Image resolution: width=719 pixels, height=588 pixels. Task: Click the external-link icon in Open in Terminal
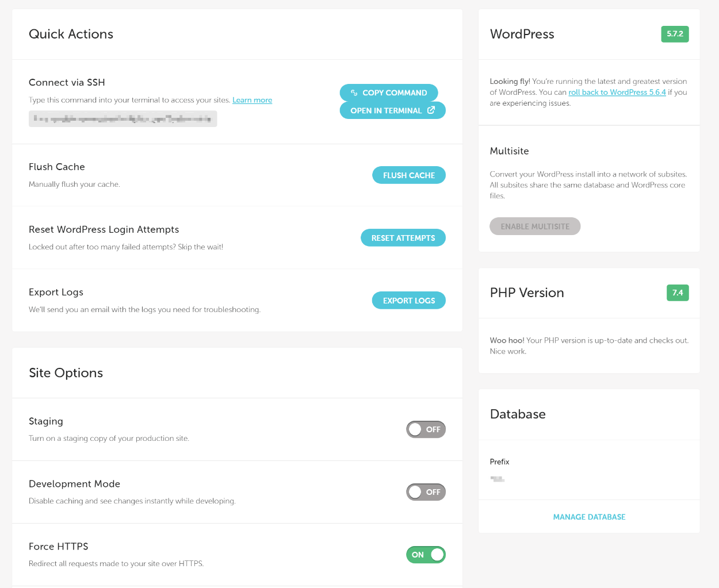click(x=431, y=110)
